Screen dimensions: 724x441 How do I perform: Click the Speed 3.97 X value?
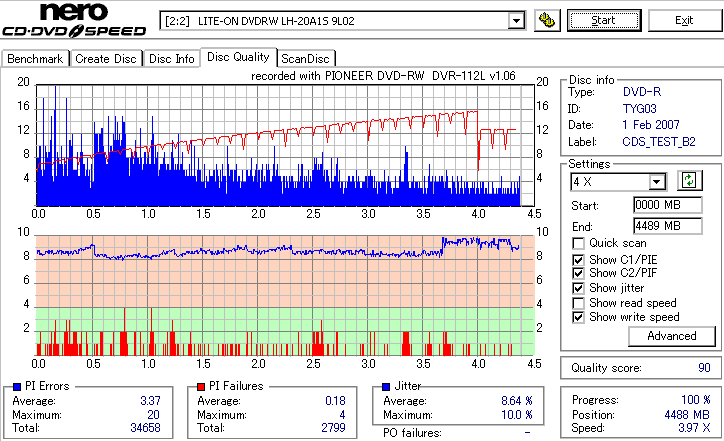pos(694,428)
